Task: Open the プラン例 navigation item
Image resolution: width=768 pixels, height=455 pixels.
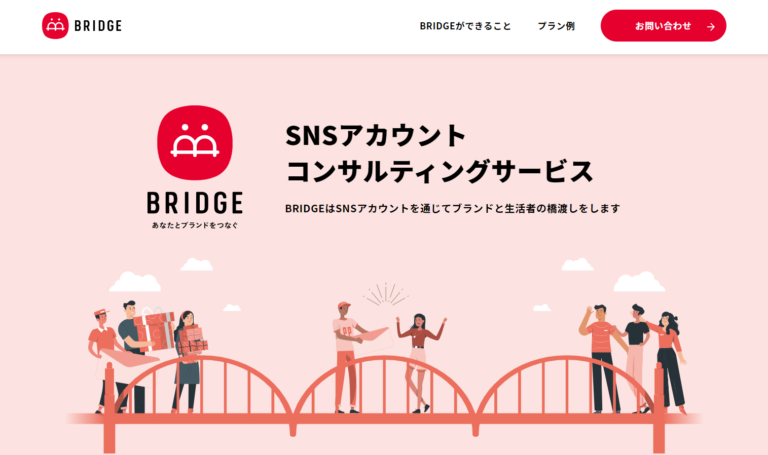Action: tap(556, 26)
